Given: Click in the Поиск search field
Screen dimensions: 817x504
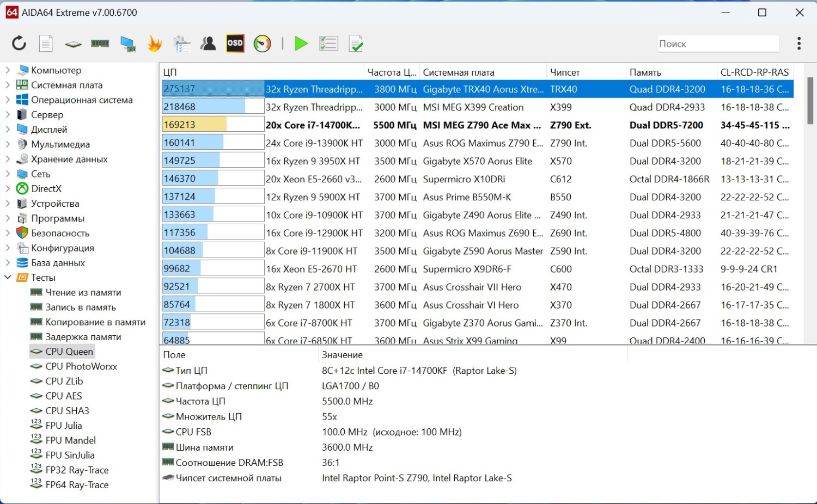Looking at the screenshot, I should click(x=717, y=44).
